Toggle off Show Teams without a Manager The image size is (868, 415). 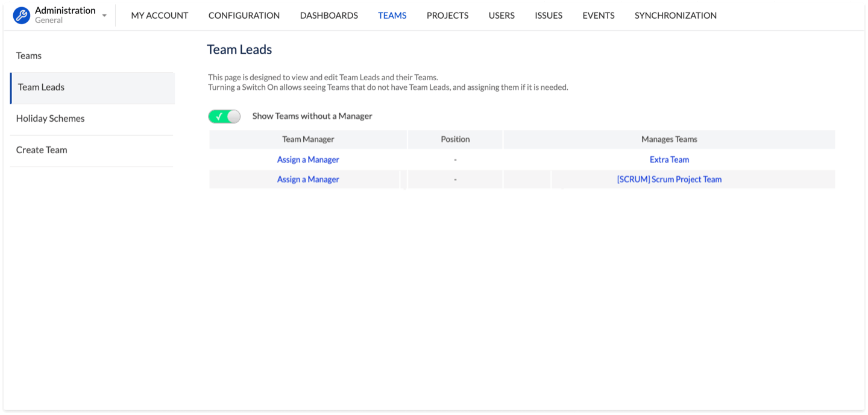[x=224, y=116]
